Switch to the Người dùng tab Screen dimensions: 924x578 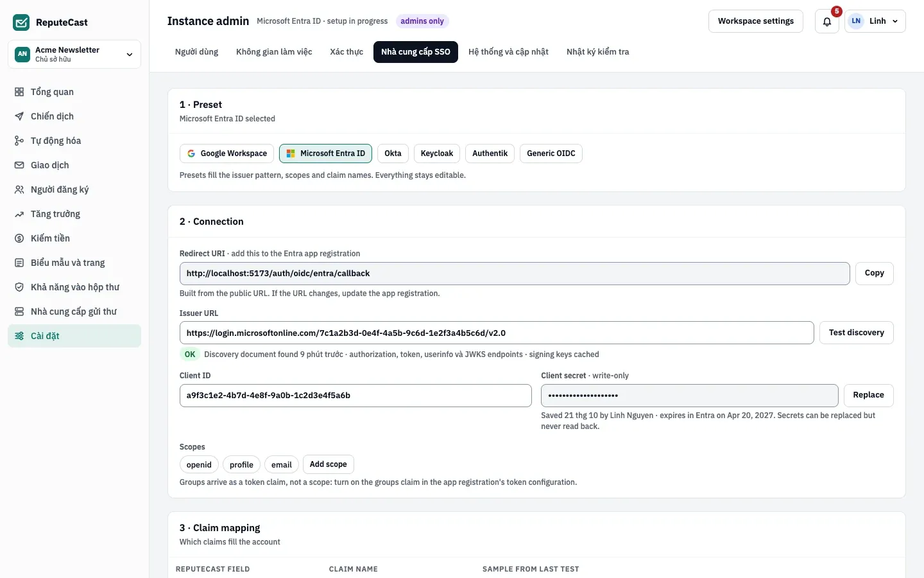[x=196, y=52]
